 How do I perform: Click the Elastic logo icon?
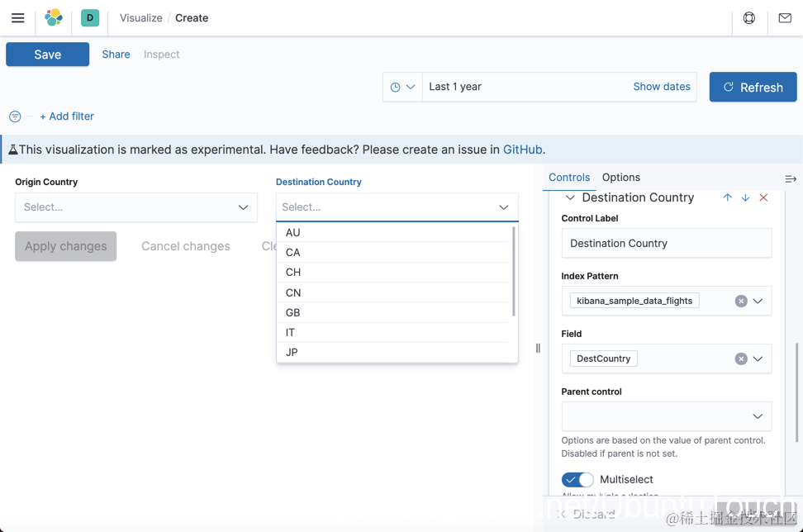tap(54, 17)
